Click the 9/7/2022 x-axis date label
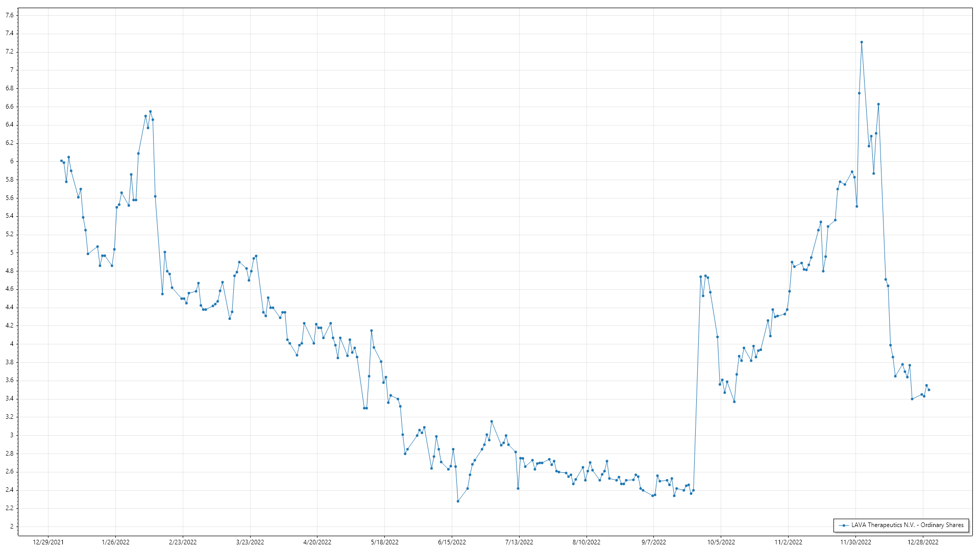 654,542
